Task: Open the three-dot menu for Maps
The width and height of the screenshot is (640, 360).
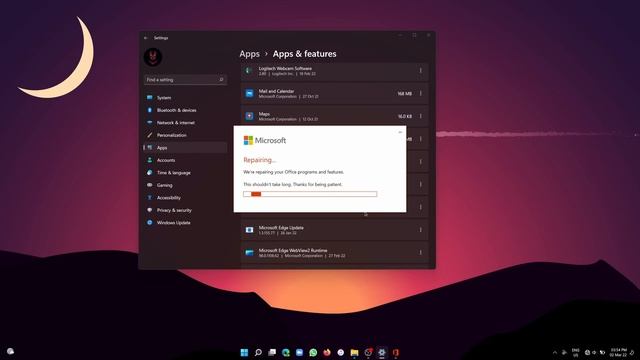Action: [420, 116]
